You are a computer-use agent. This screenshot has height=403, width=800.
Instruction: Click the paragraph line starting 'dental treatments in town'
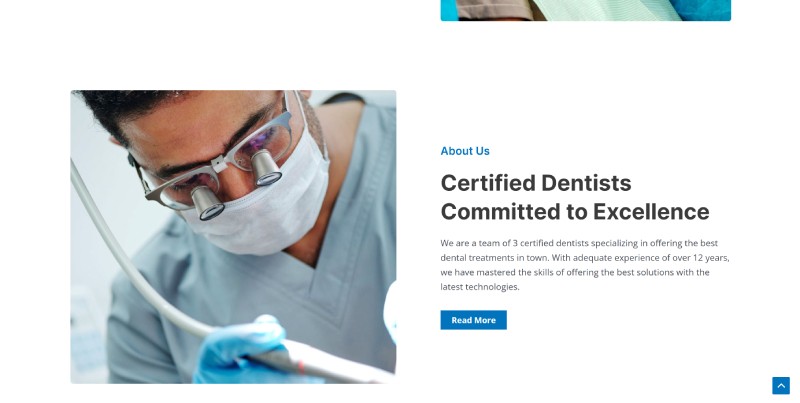pyautogui.click(x=585, y=258)
